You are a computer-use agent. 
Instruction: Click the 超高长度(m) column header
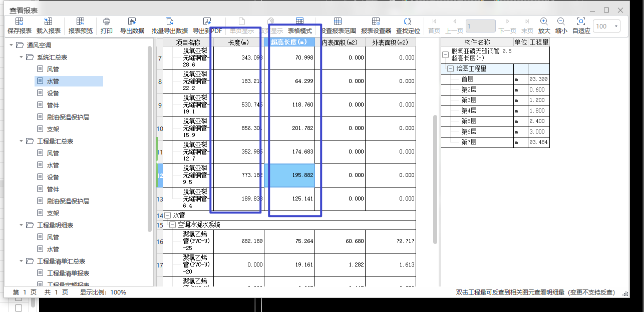coord(289,42)
